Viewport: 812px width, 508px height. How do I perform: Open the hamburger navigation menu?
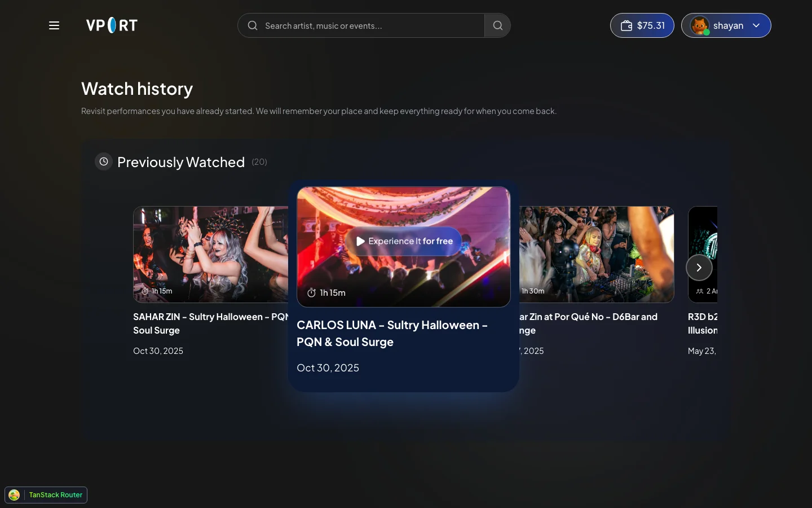coord(54,25)
